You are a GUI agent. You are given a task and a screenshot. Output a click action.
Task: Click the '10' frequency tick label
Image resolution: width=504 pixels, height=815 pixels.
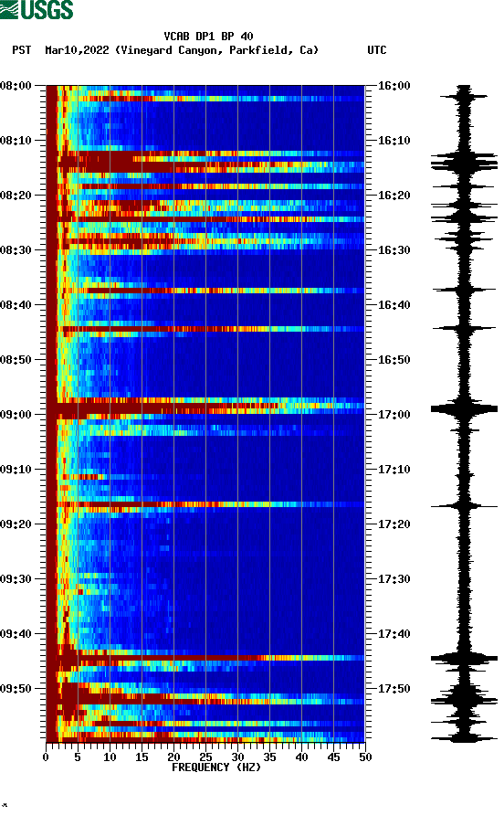(110, 757)
